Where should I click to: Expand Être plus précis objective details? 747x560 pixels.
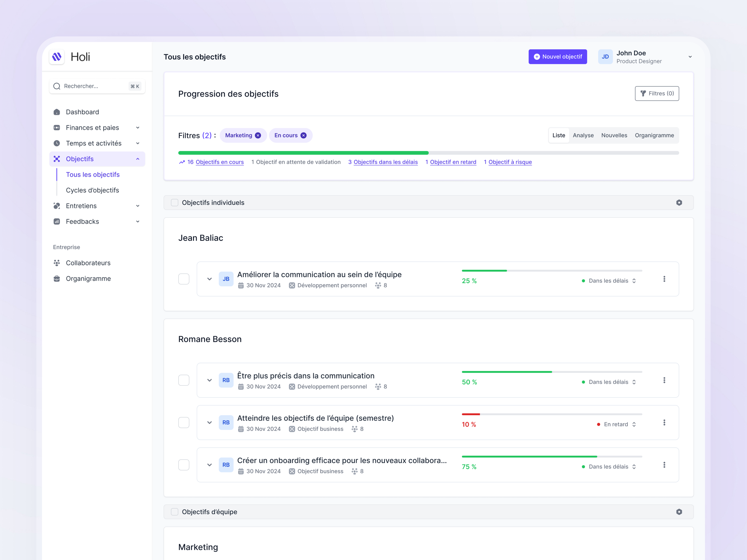tap(209, 380)
